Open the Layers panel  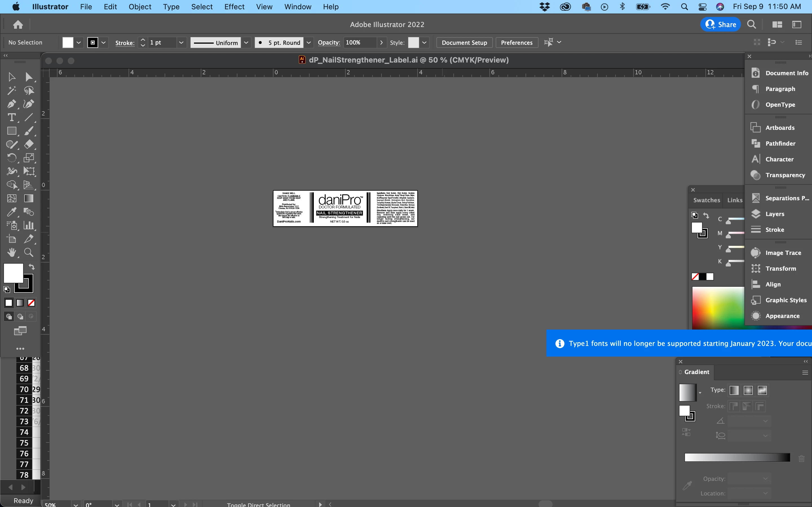coord(775,214)
